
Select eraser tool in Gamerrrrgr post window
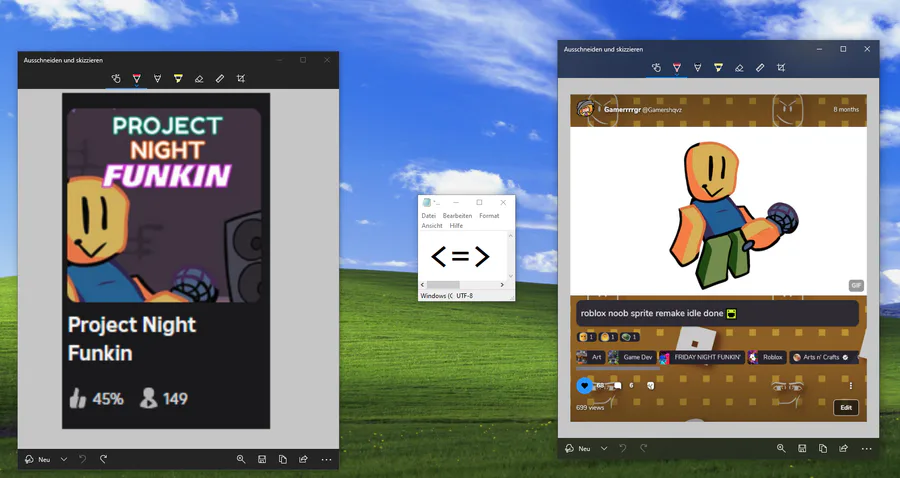(x=739, y=68)
